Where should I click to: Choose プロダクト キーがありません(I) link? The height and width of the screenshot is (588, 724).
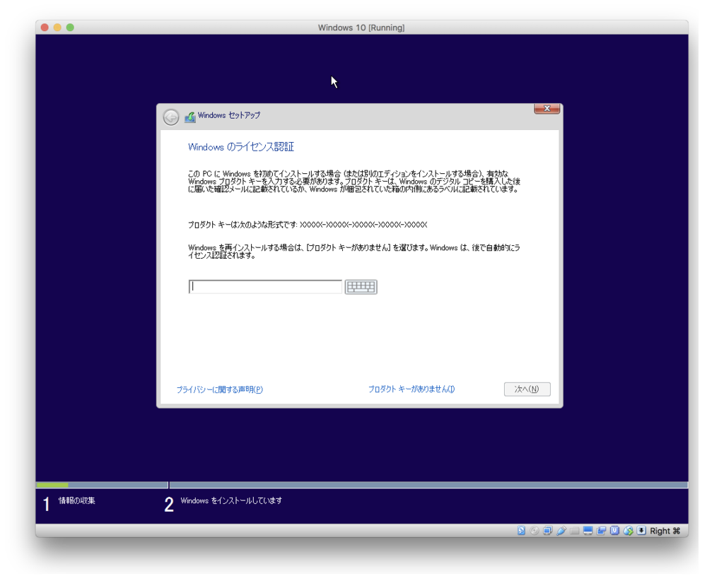pyautogui.click(x=411, y=389)
